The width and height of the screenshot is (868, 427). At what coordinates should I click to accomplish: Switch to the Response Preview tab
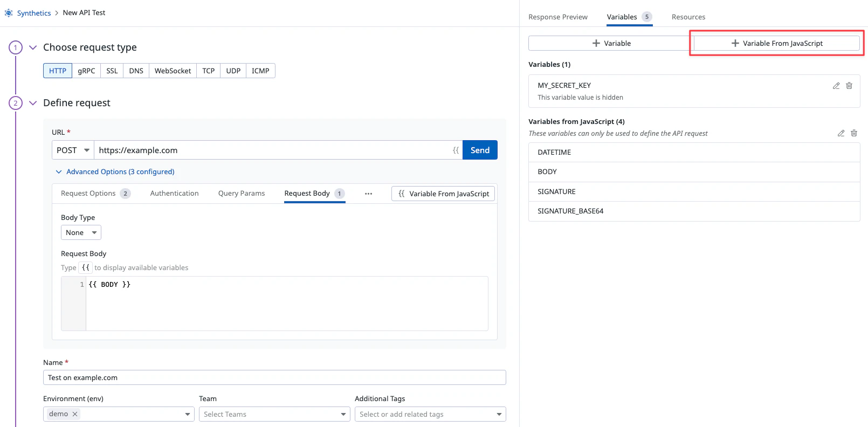(x=557, y=17)
